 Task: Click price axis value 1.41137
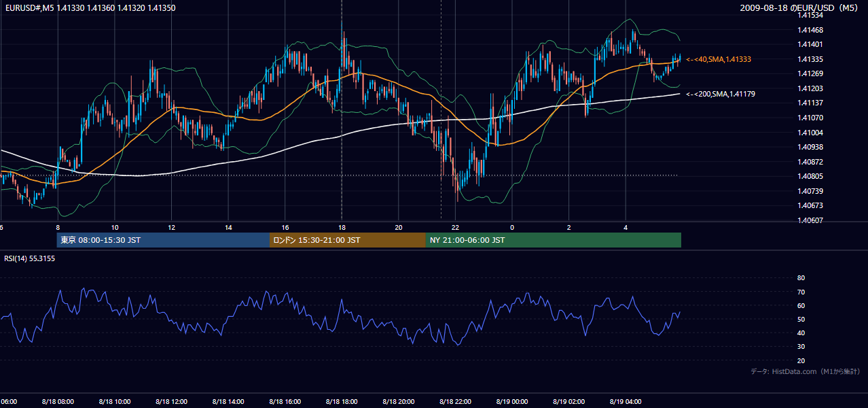point(810,103)
